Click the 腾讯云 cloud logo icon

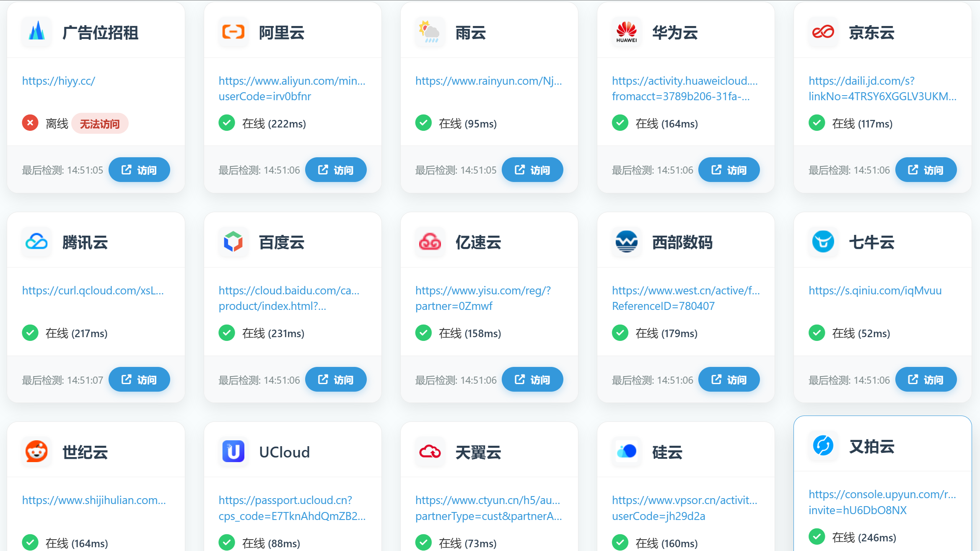[x=36, y=242]
